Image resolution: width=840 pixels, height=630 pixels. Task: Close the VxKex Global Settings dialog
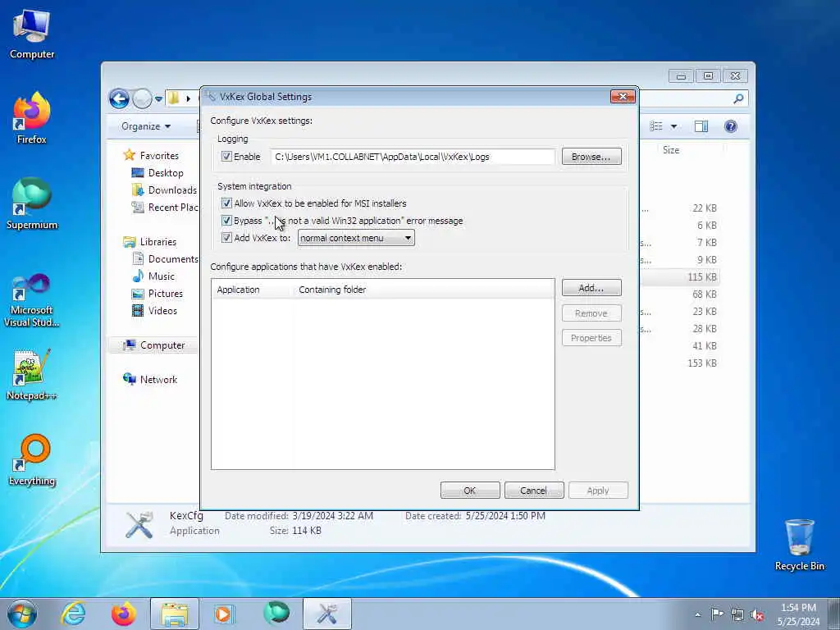coord(623,97)
